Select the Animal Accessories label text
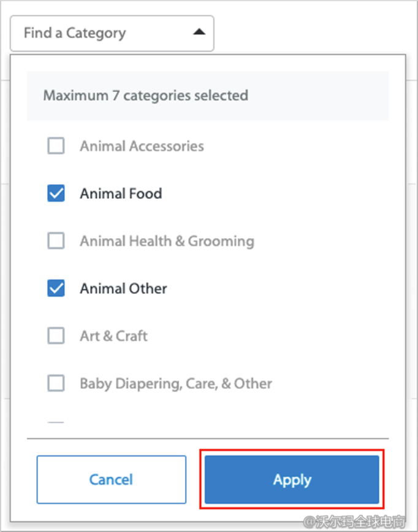Image resolution: width=418 pixels, height=532 pixels. [x=142, y=146]
